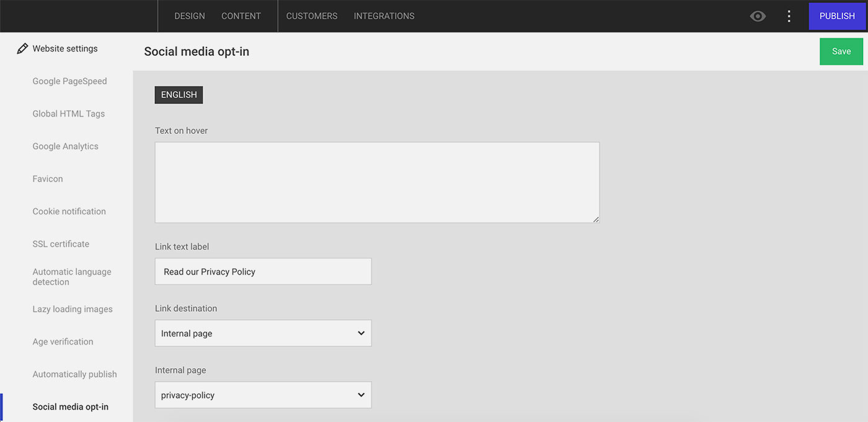Select Social media opt-in in sidebar

click(x=71, y=407)
